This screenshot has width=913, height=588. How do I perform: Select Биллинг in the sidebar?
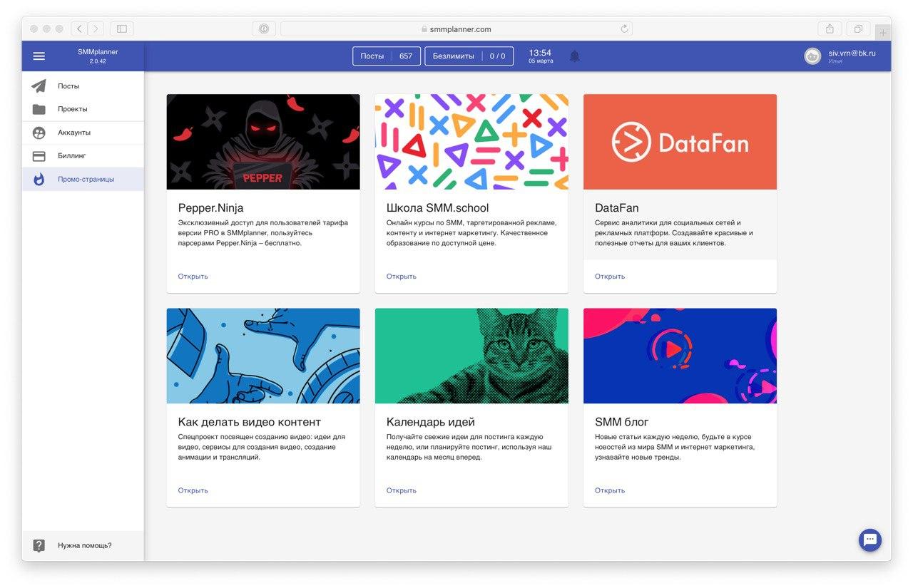point(83,156)
